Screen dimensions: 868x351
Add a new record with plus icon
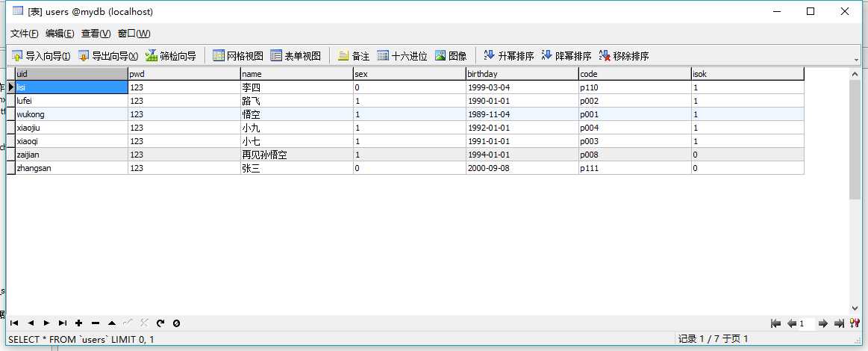point(78,323)
